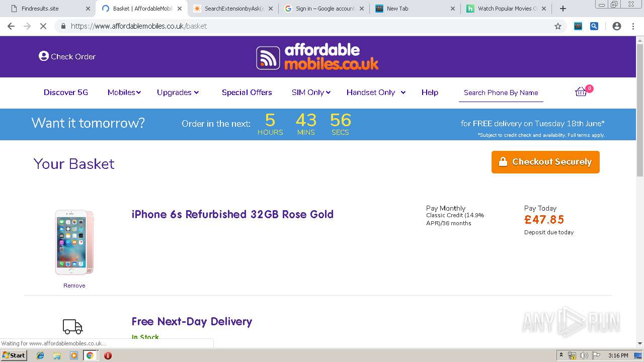
Task: Click the Pay Monthly label
Action: [446, 208]
